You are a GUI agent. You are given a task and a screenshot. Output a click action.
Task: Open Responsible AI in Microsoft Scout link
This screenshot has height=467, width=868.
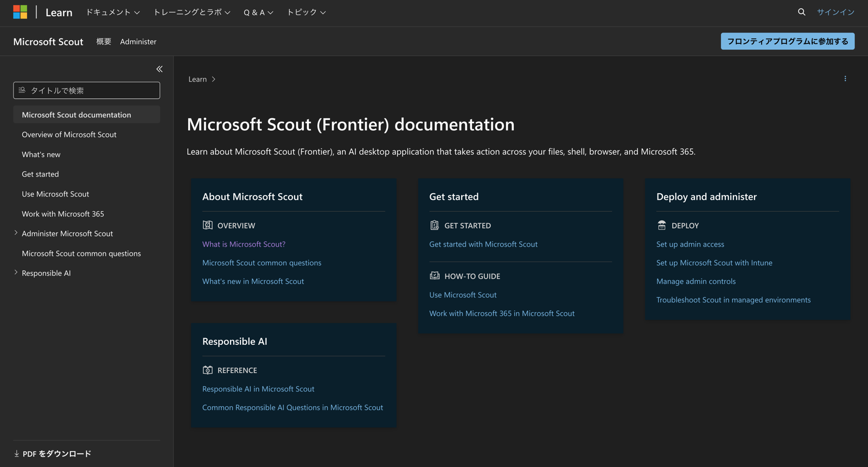tap(258, 389)
